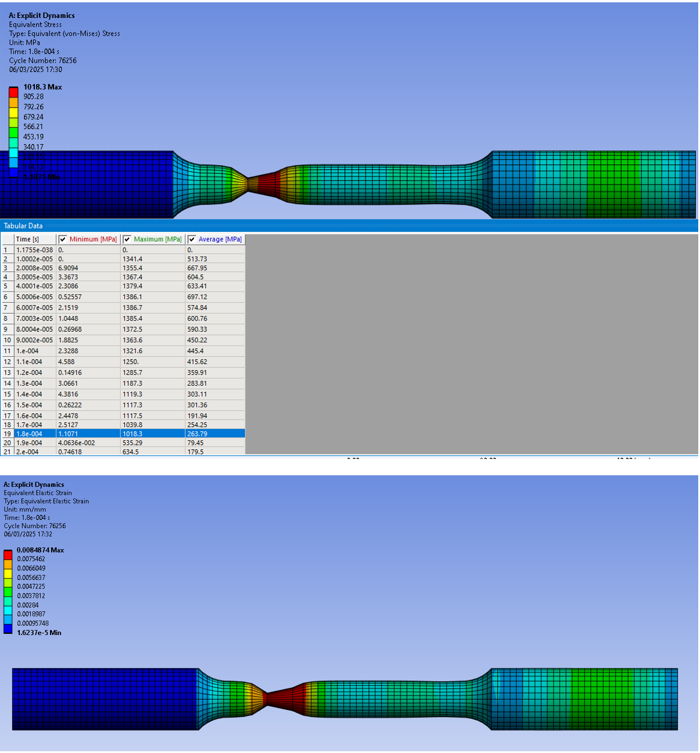Click the red necked region of stress model

coord(266,181)
